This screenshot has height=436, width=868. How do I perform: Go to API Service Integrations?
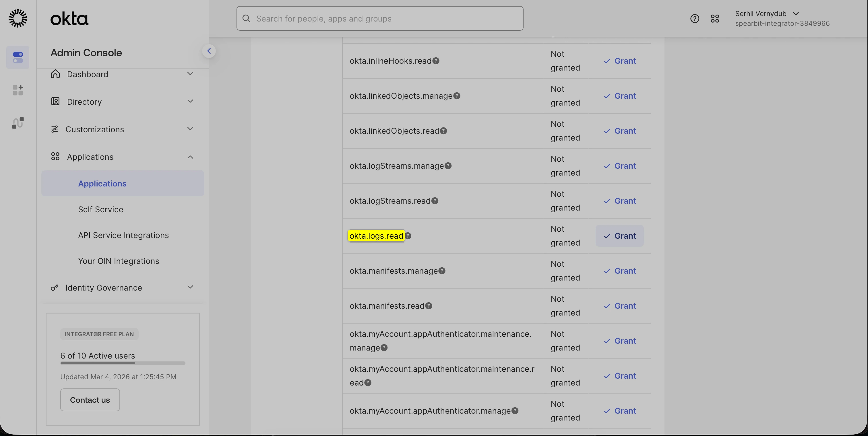tap(123, 235)
